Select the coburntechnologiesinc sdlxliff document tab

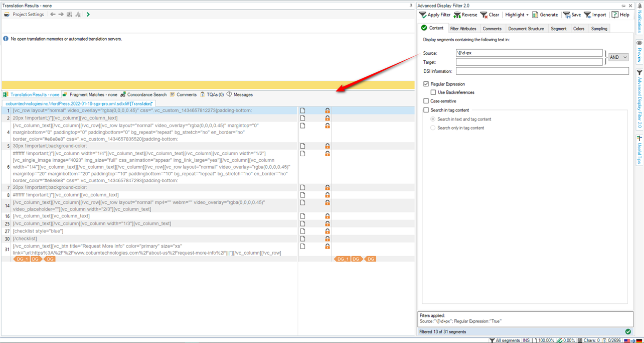point(79,103)
